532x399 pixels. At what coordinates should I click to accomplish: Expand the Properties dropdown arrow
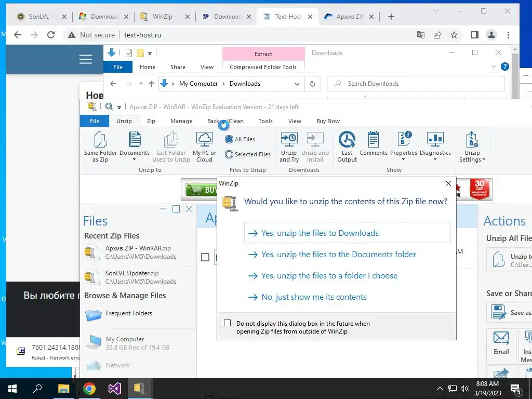(403, 159)
